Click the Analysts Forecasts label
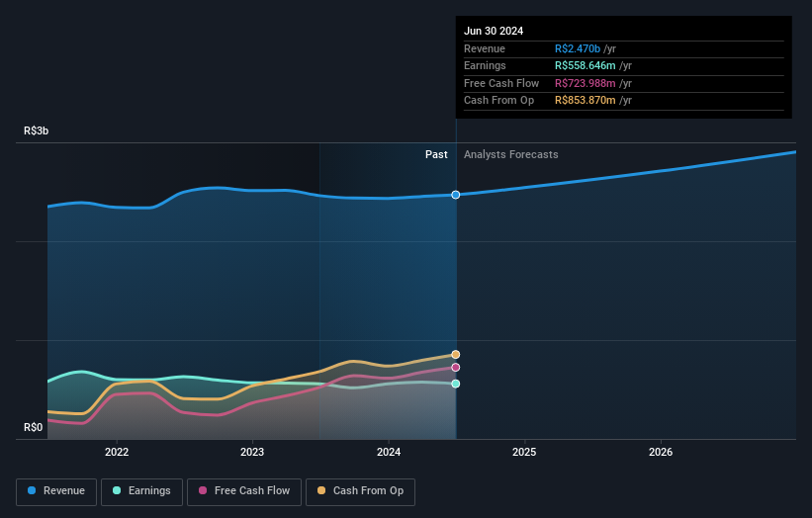The image size is (812, 518). pyautogui.click(x=511, y=155)
